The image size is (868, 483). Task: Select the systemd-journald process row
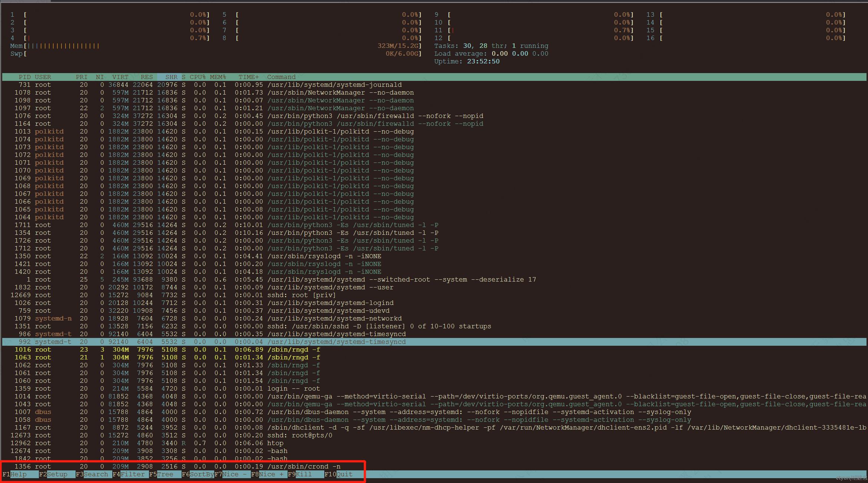(x=434, y=85)
